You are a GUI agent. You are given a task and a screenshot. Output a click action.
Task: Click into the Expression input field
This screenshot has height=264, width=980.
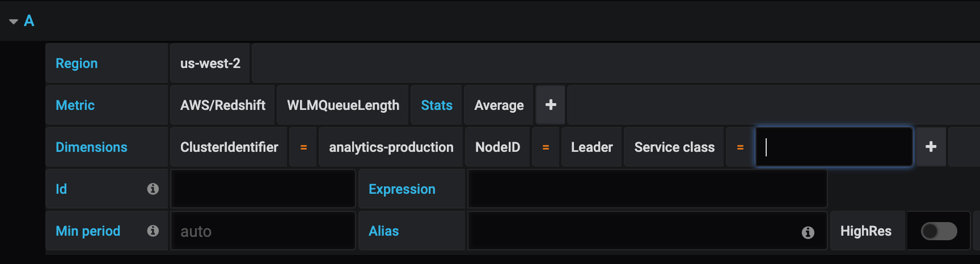(x=647, y=189)
